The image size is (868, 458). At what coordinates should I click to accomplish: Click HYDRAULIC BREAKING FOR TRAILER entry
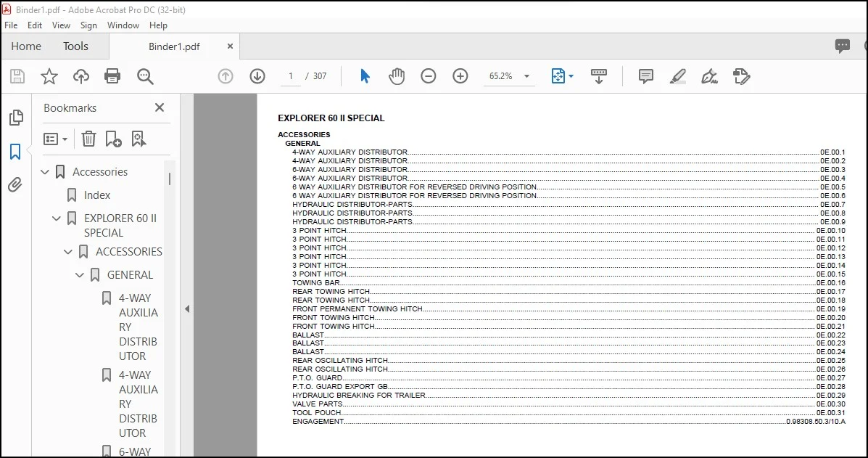tap(359, 395)
